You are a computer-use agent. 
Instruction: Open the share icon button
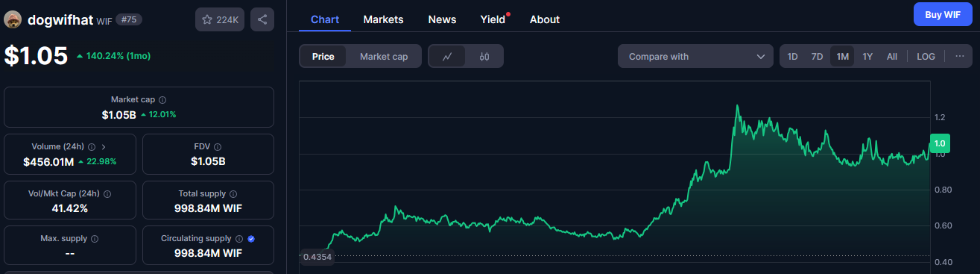(x=262, y=19)
